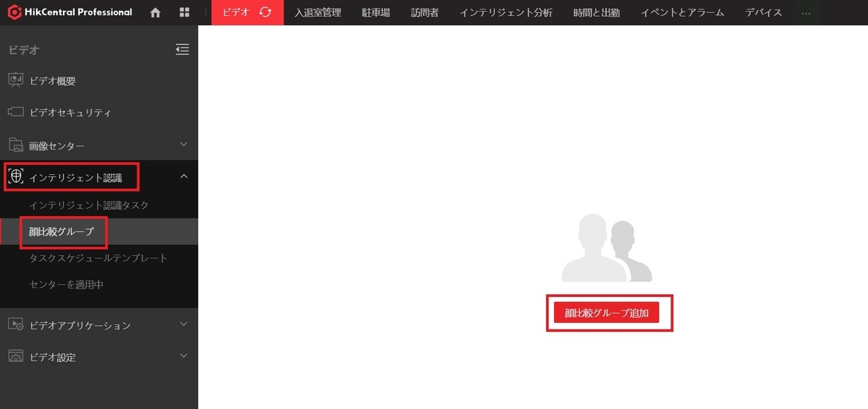The image size is (868, 409).
Task: Click the ビデオ概要 presentation icon
Action: click(x=16, y=80)
